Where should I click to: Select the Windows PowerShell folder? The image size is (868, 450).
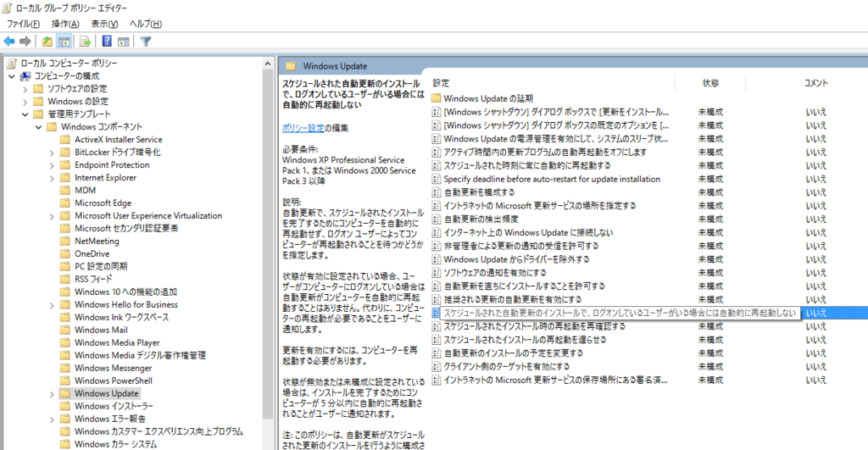114,381
